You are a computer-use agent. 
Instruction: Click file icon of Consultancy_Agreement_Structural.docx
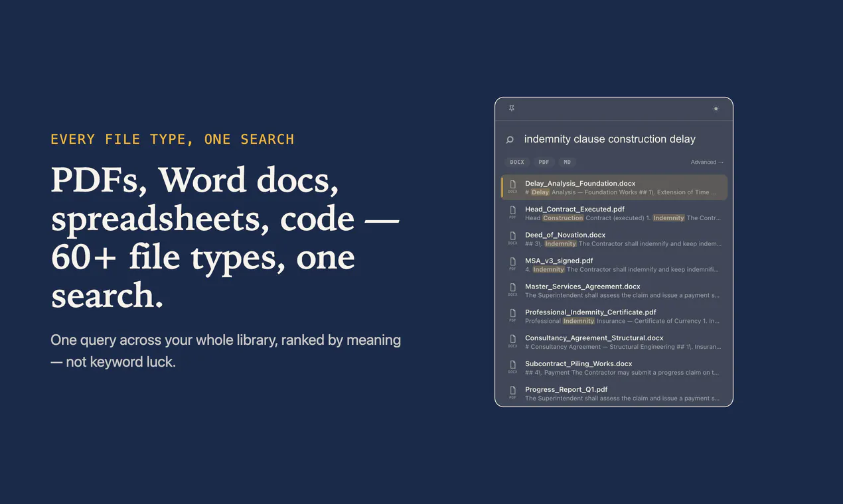coord(512,339)
